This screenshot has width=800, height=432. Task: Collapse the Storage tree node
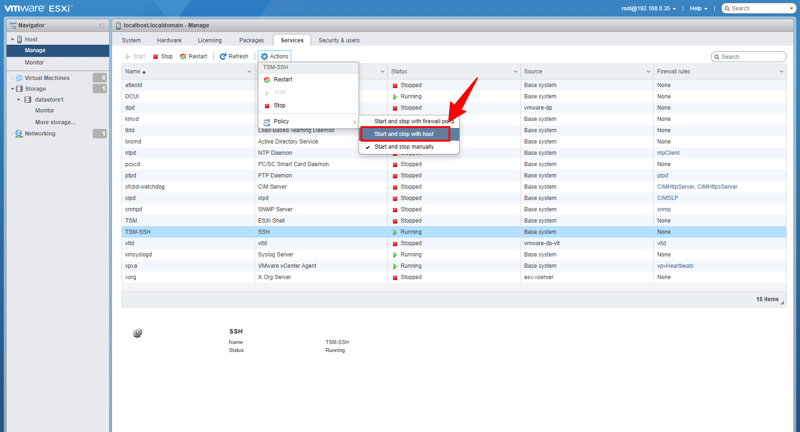click(13, 89)
